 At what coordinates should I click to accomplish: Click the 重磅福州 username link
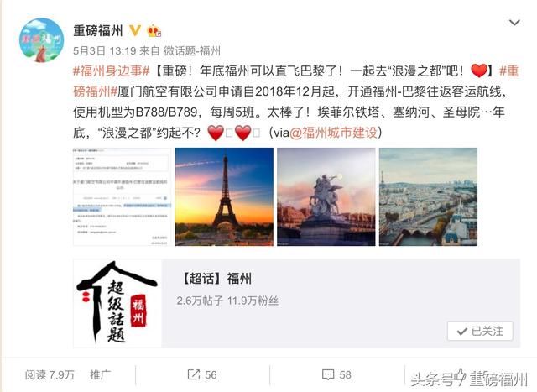tap(98, 31)
